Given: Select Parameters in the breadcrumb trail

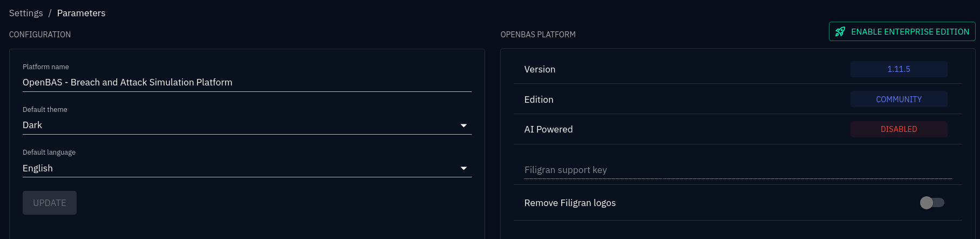Looking at the screenshot, I should [x=81, y=13].
